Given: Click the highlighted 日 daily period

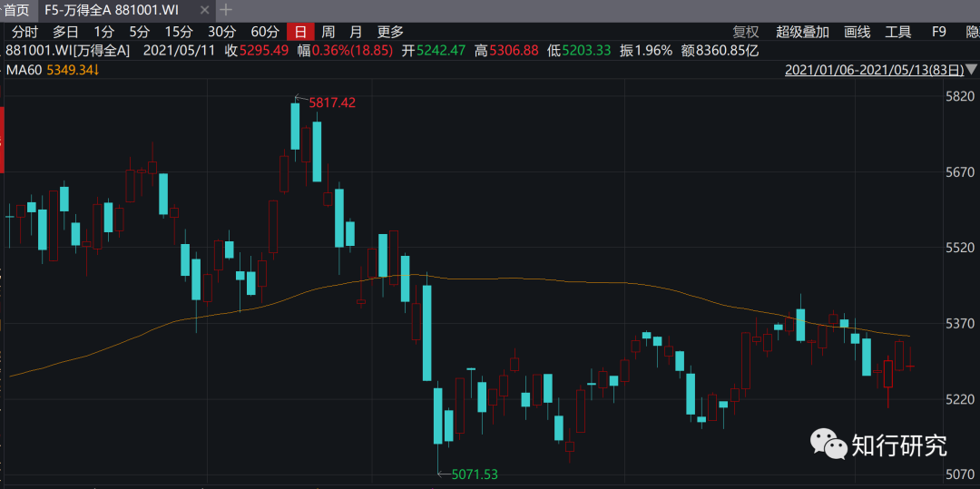Looking at the screenshot, I should [299, 32].
